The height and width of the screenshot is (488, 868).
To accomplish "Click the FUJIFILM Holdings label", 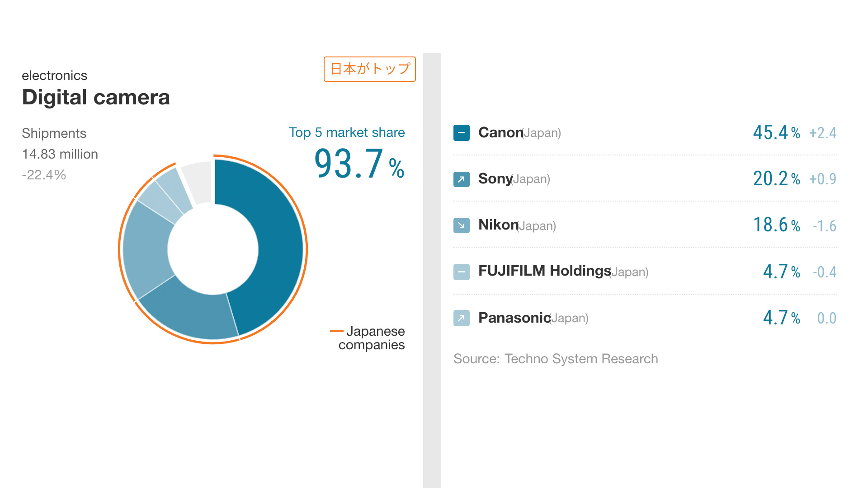I will click(x=544, y=271).
